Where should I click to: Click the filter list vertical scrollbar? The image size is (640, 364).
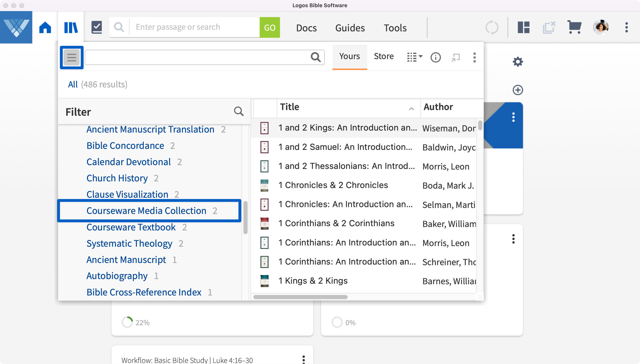pos(245,217)
